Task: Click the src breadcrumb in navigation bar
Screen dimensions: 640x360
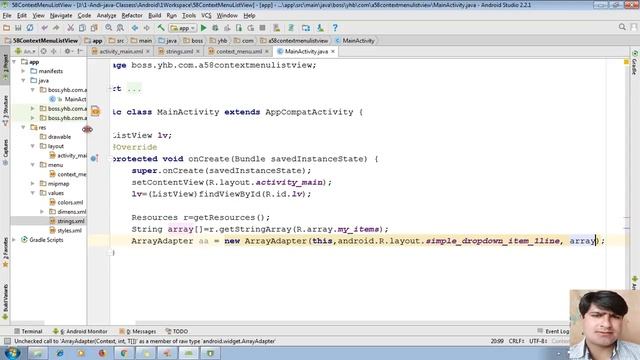Action: point(117,40)
